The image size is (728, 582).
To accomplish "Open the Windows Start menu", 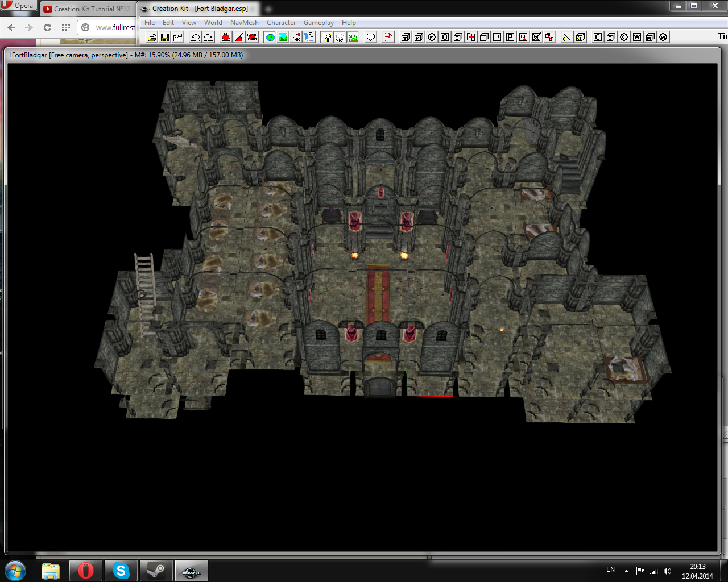I will pyautogui.click(x=15, y=571).
